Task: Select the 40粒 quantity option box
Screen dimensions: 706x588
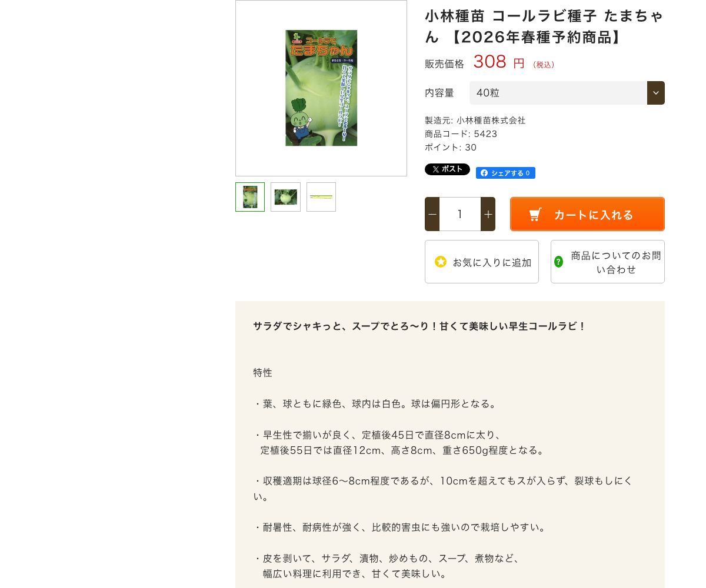Action: click(567, 93)
